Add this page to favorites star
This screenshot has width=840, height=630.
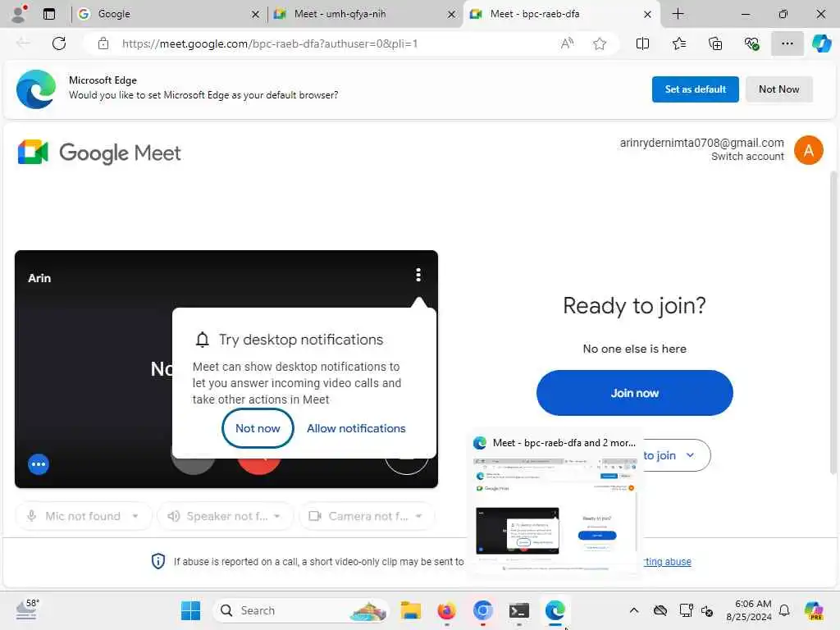pos(600,43)
